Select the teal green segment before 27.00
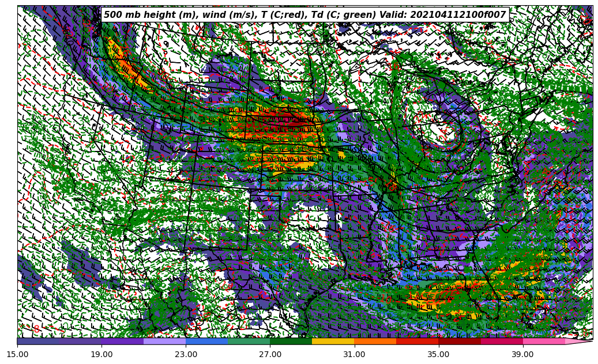The image size is (598, 364). (249, 341)
